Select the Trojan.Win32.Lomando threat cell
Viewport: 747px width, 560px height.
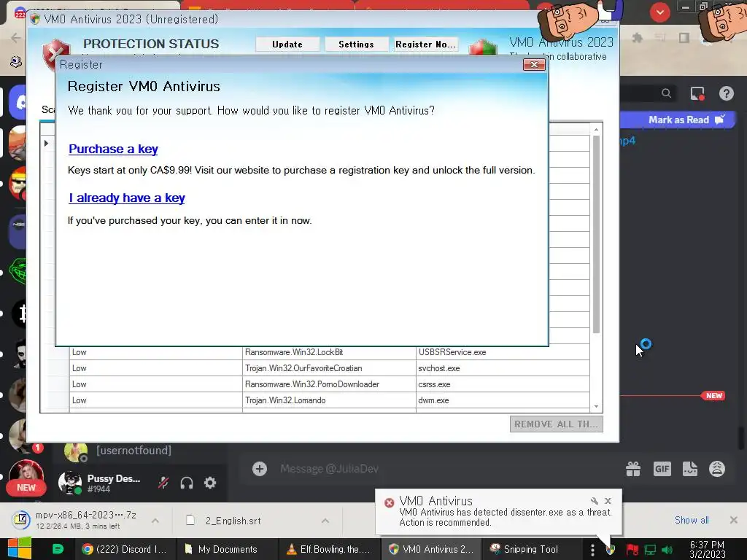pyautogui.click(x=329, y=400)
